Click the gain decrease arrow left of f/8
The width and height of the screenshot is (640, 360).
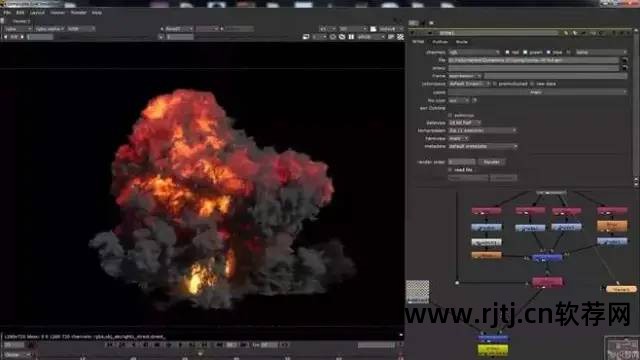click(x=6, y=37)
